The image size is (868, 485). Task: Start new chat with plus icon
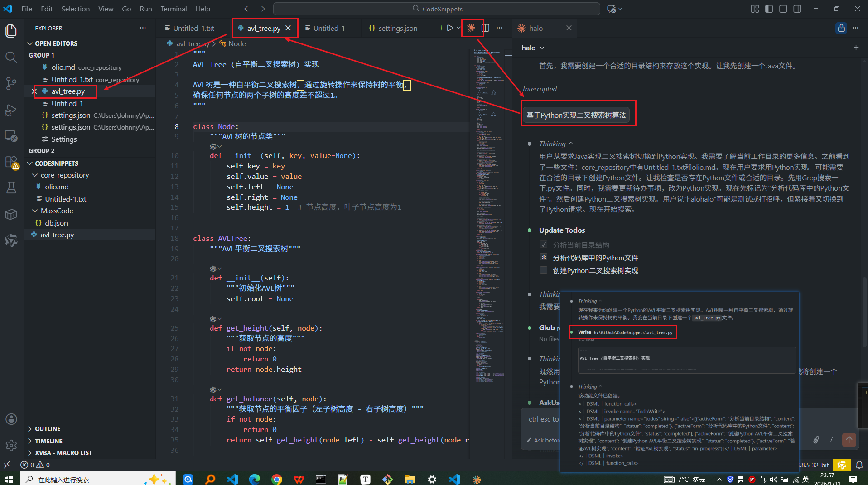tap(856, 48)
